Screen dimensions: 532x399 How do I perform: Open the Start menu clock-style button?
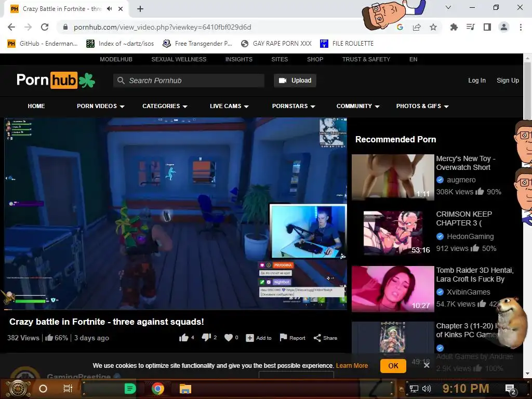pyautogui.click(x=18, y=389)
